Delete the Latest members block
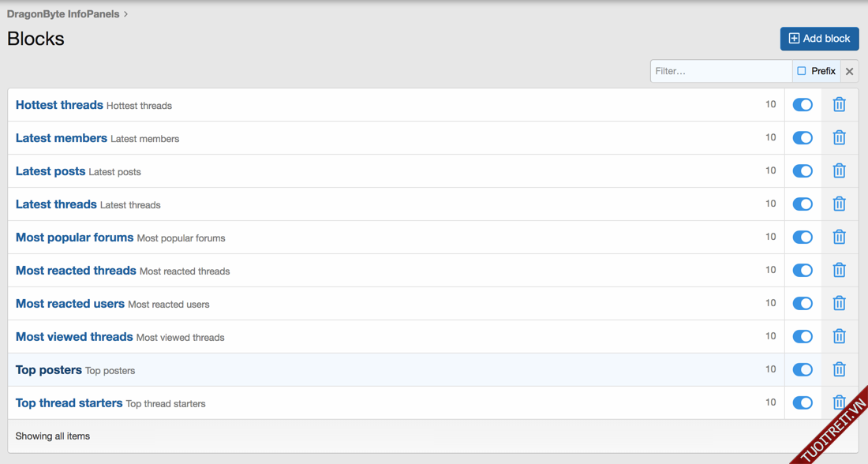 coord(839,138)
